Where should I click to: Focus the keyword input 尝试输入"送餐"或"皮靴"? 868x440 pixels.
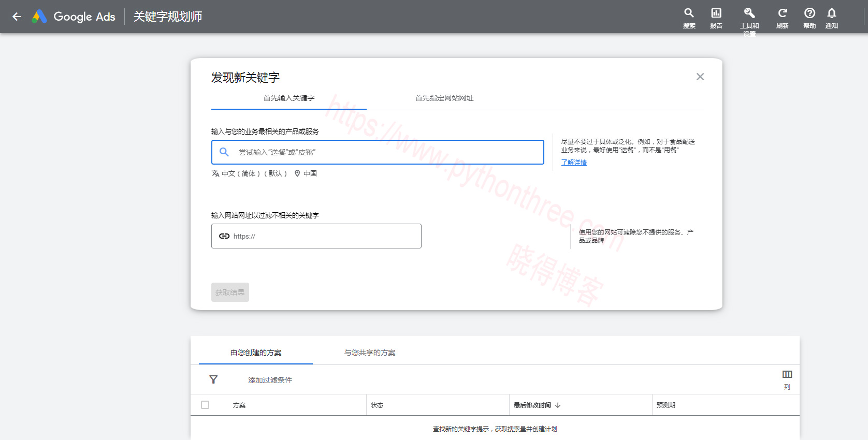point(378,152)
